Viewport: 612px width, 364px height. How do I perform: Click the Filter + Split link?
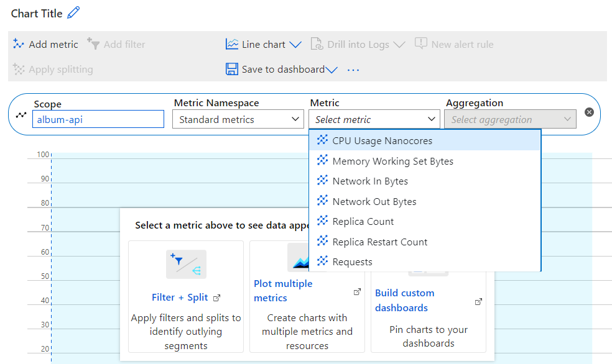[x=180, y=298]
